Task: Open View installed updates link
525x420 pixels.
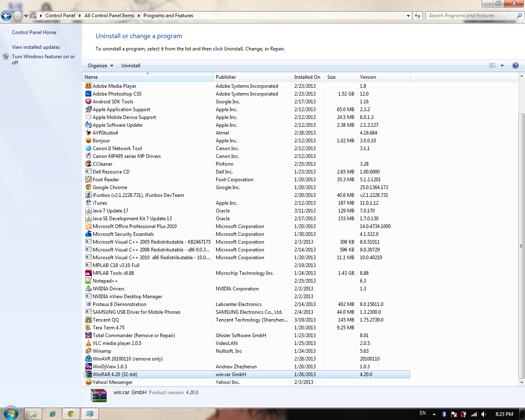Action: click(x=36, y=47)
